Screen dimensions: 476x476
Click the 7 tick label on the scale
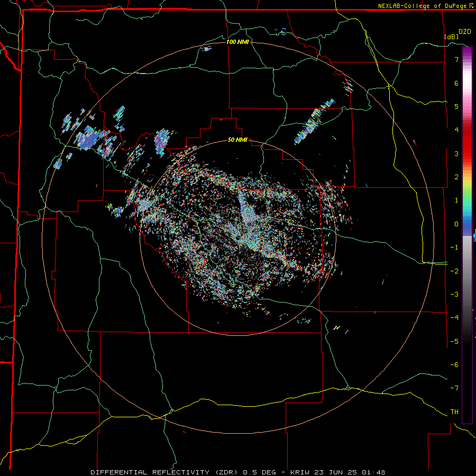(x=456, y=59)
